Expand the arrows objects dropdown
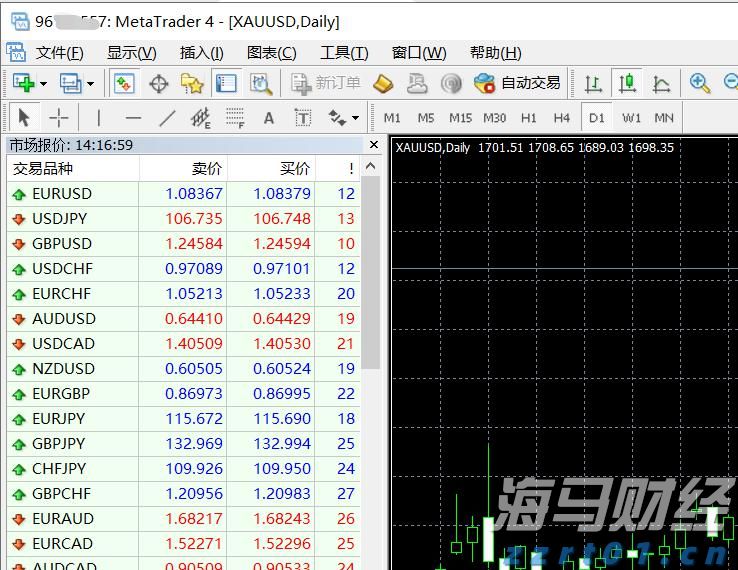The width and height of the screenshot is (738, 570). [x=355, y=118]
